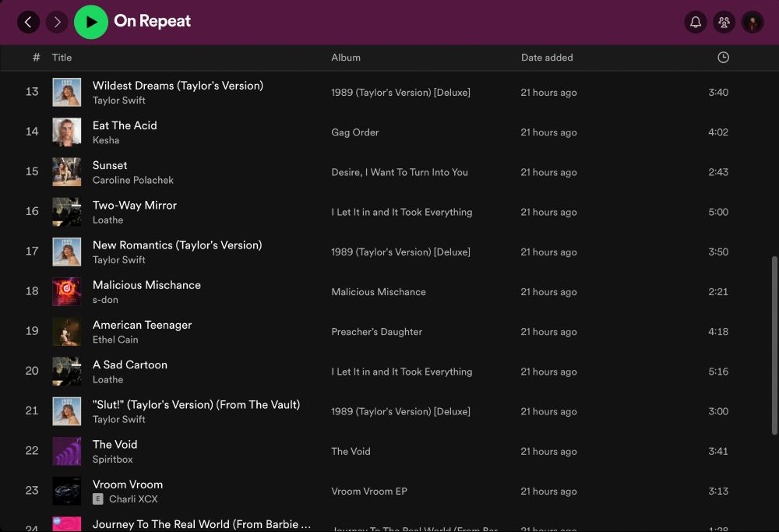Open the song New Romantics (Taylor's Version)
Image resolution: width=779 pixels, height=532 pixels.
(178, 245)
